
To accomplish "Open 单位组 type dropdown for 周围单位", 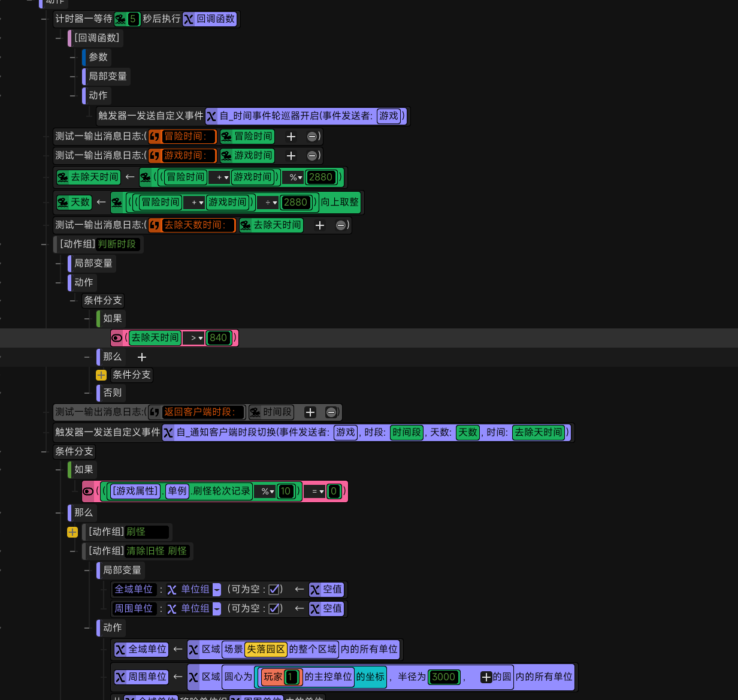I will [x=217, y=609].
